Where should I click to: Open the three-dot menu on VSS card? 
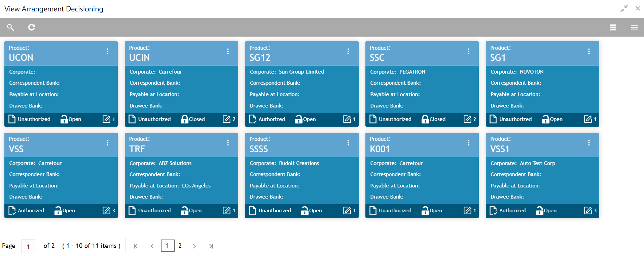(x=107, y=143)
